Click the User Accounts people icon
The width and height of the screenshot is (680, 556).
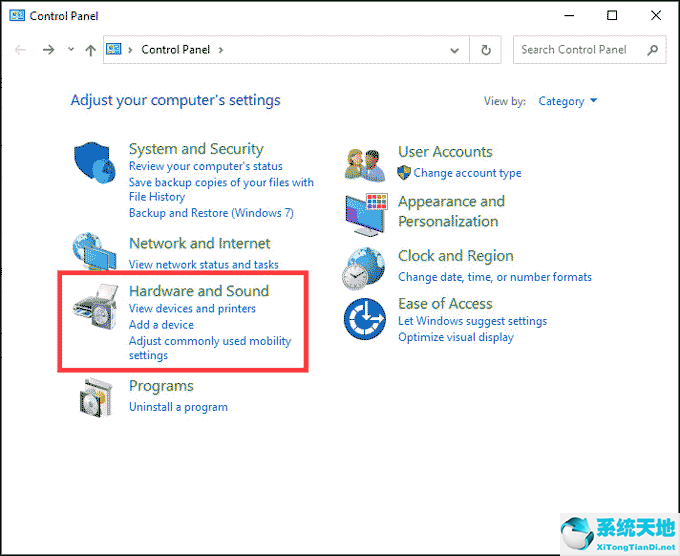[365, 163]
